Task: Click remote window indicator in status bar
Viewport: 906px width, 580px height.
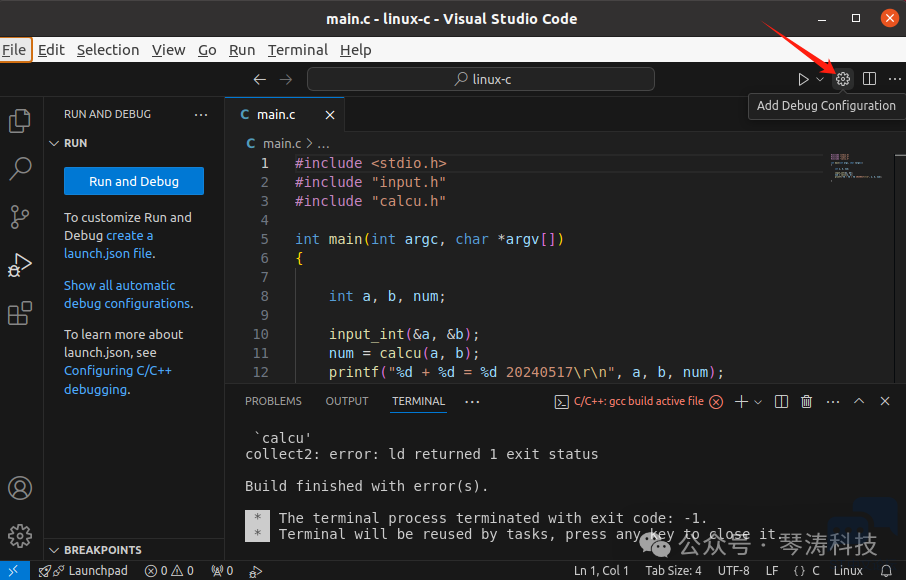Action: click(x=14, y=571)
